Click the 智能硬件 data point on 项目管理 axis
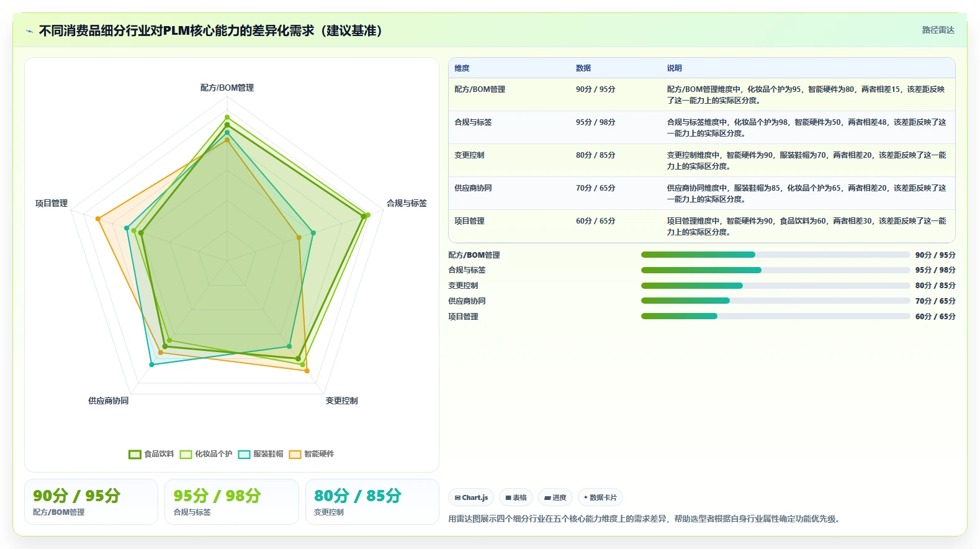Viewport: 980px width, 549px height. tap(97, 219)
